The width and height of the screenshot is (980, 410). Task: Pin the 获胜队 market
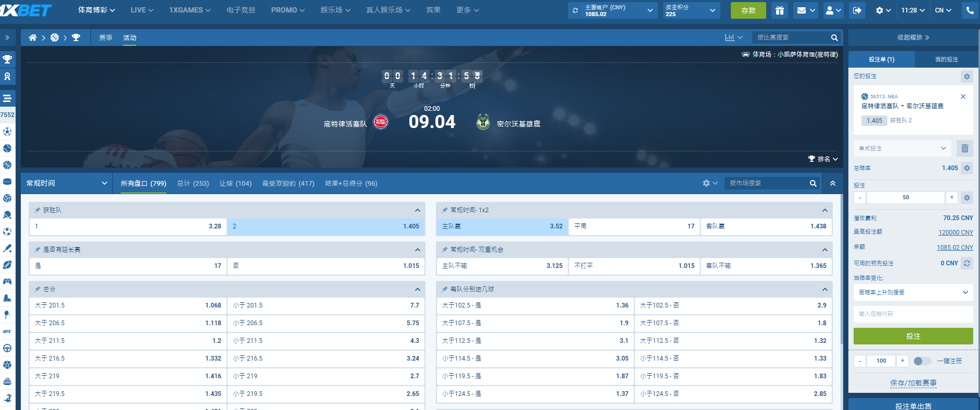tap(37, 210)
